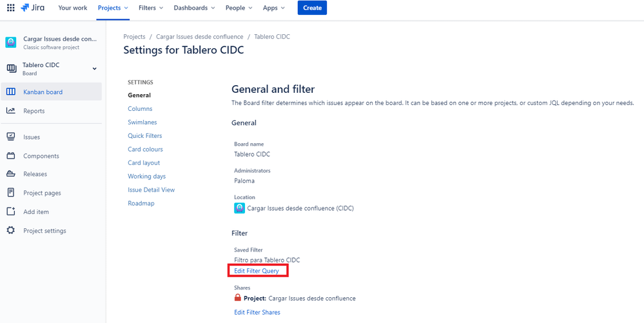Click the Settings for Tablero CIDC heading
644x323 pixels.
pos(184,50)
